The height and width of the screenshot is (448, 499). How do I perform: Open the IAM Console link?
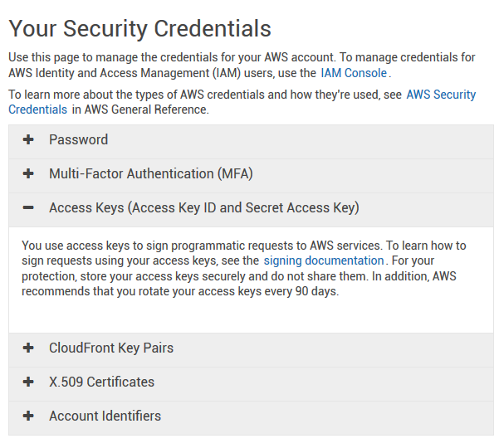[354, 73]
